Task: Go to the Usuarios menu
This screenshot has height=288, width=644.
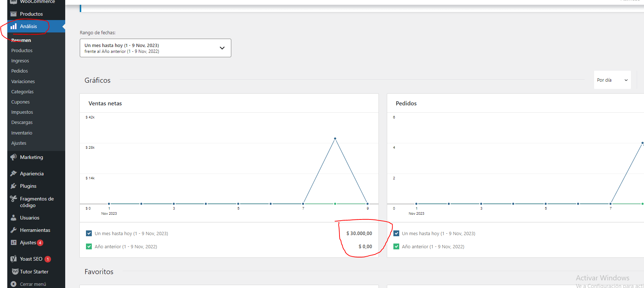Action: (30, 218)
